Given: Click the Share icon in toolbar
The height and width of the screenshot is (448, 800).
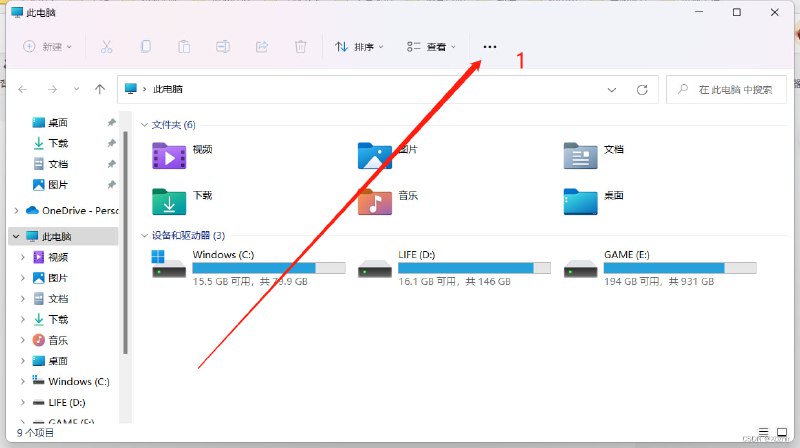Looking at the screenshot, I should tap(262, 47).
